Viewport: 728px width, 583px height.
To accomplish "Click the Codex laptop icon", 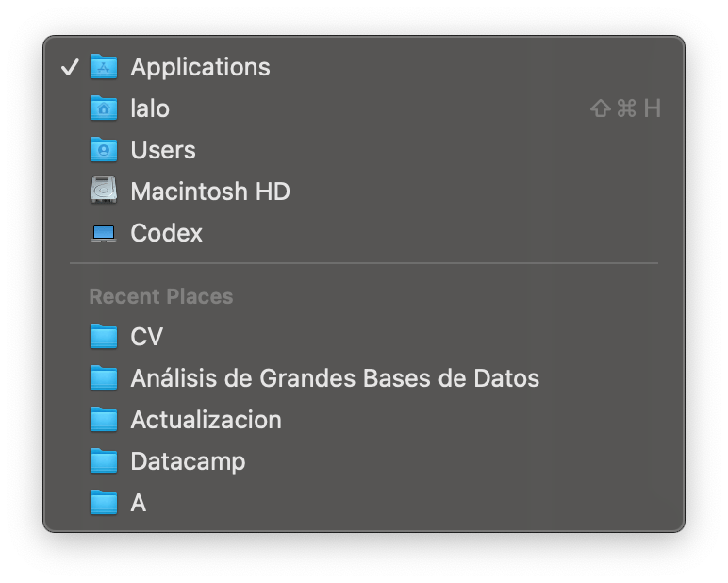I will [x=103, y=233].
